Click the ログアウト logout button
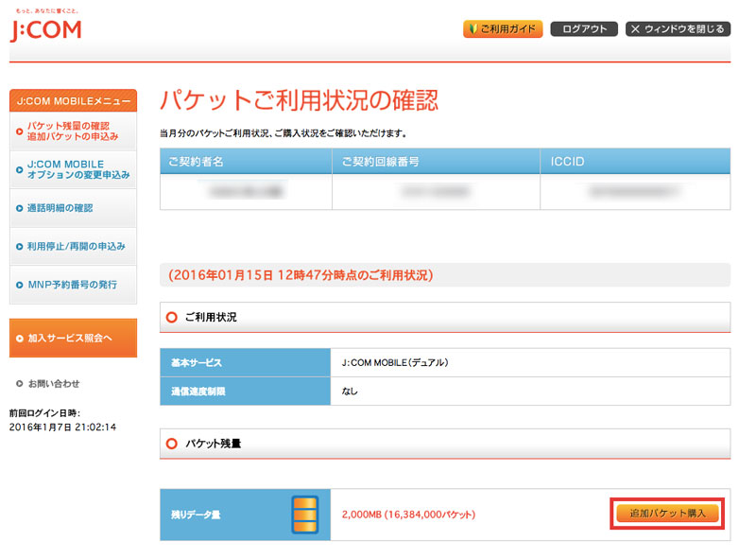 pyautogui.click(x=584, y=29)
